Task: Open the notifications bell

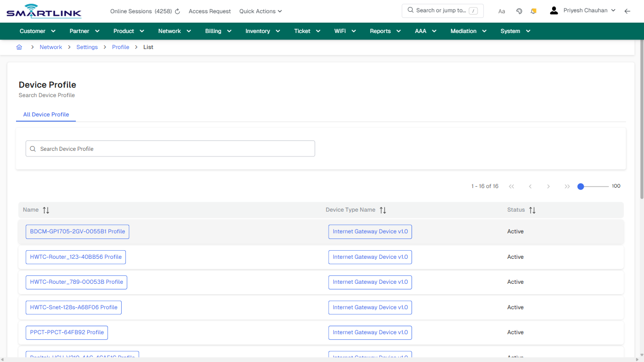Action: (x=533, y=11)
